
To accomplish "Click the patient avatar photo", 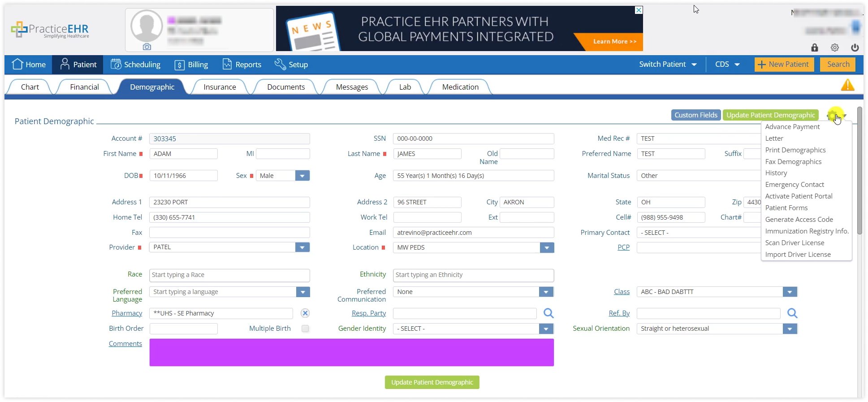I will [147, 26].
